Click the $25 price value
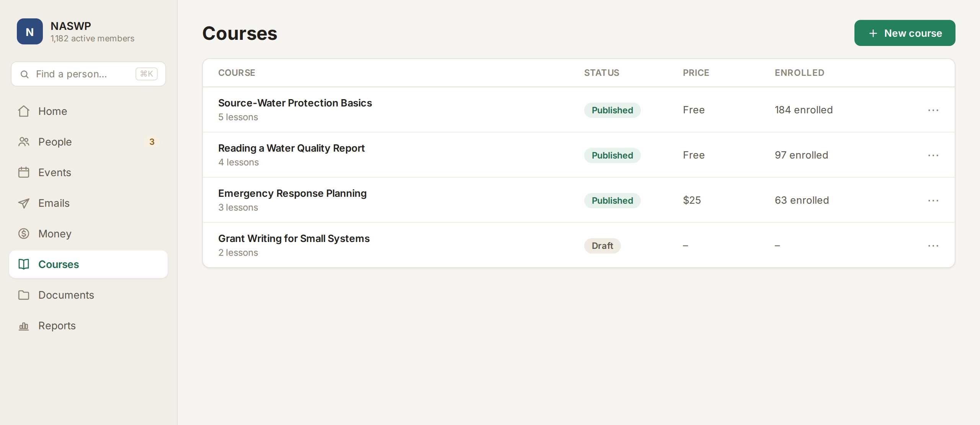Viewport: 980px width, 425px height. click(692, 200)
